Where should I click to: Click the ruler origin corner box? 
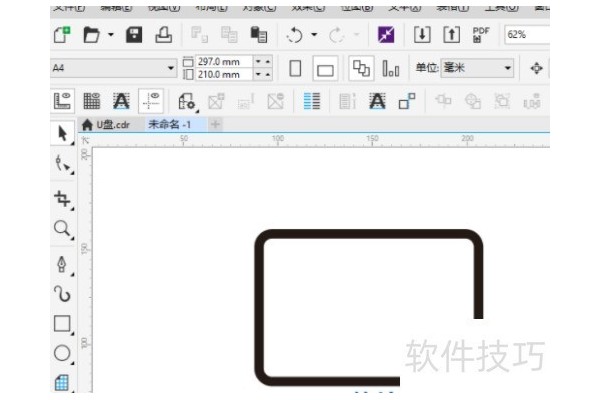point(85,141)
